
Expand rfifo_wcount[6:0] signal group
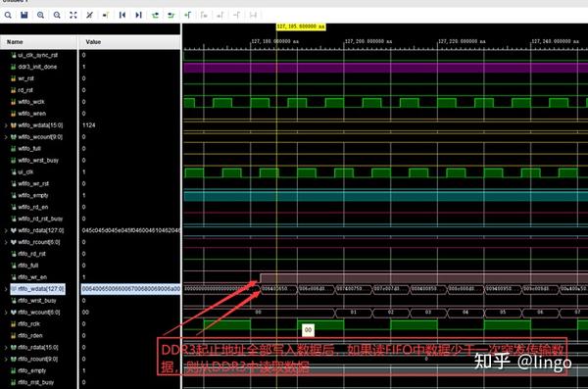pos(6,313)
